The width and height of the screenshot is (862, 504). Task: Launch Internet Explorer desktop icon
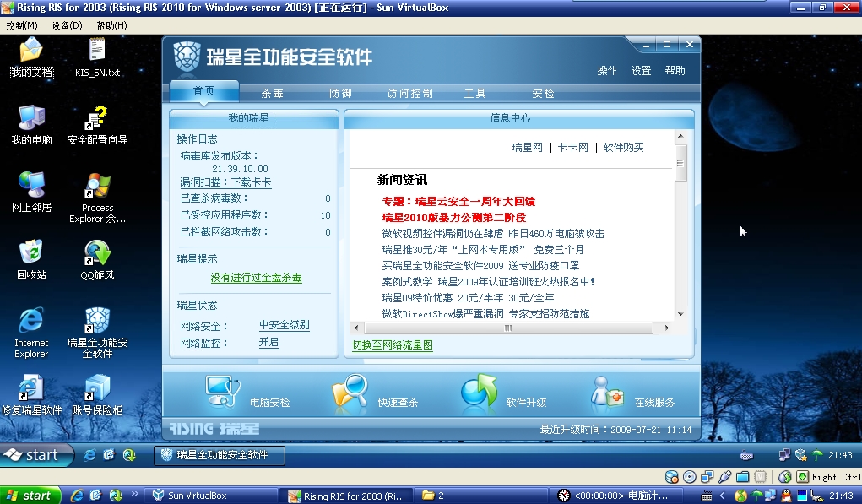click(31, 333)
